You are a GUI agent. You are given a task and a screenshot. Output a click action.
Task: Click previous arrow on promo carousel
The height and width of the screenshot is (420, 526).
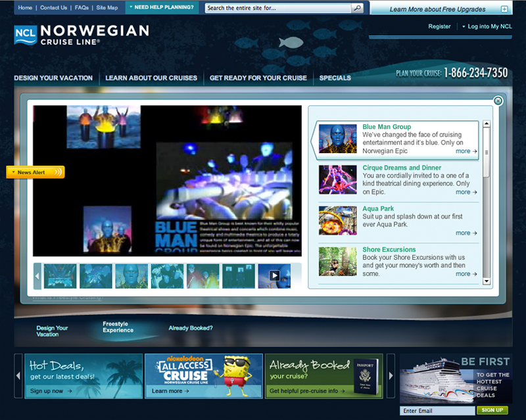click(18, 376)
